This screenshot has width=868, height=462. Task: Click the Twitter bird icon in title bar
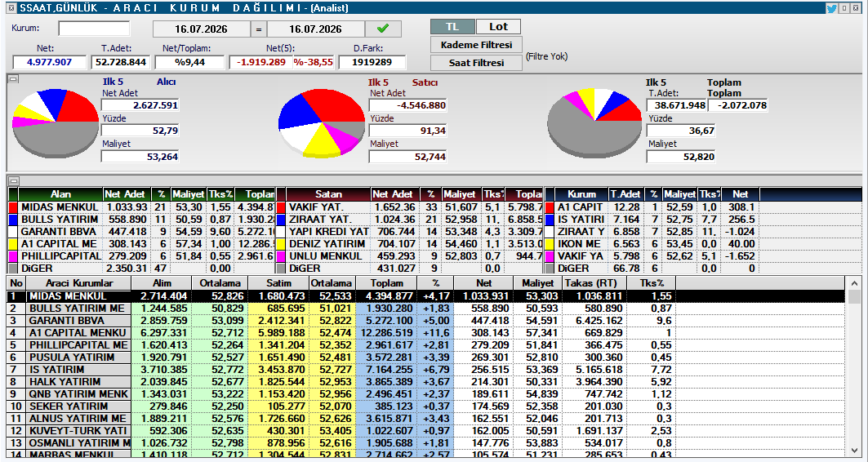coord(831,7)
